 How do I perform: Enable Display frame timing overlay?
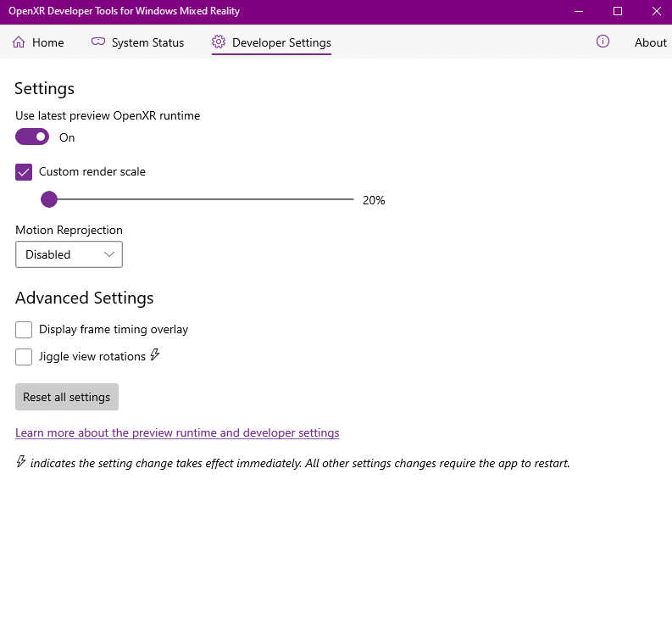pos(24,330)
